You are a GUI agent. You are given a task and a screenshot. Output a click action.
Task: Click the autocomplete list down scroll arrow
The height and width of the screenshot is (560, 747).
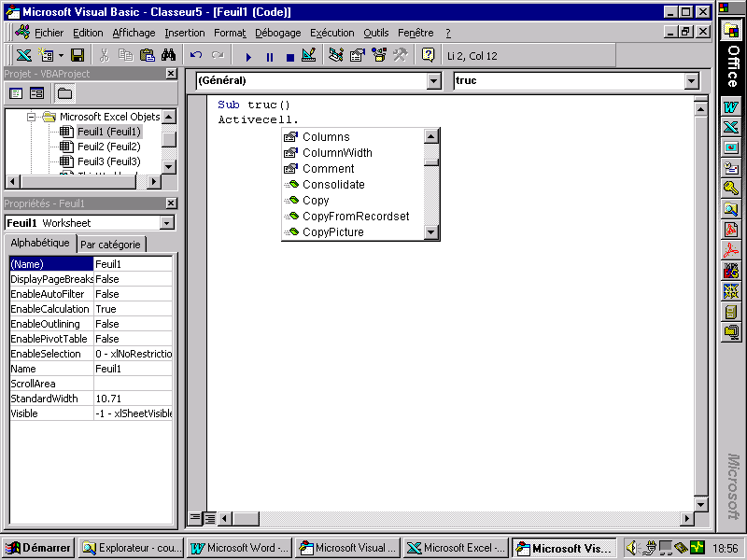click(x=431, y=232)
